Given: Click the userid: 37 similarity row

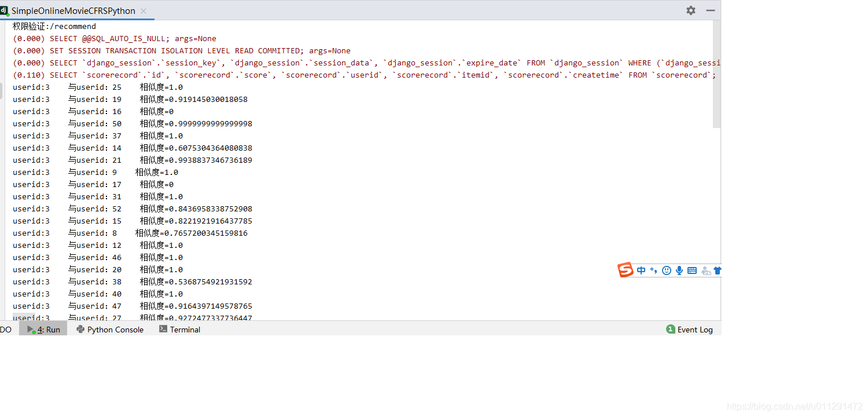Looking at the screenshot, I should pyautogui.click(x=98, y=136).
